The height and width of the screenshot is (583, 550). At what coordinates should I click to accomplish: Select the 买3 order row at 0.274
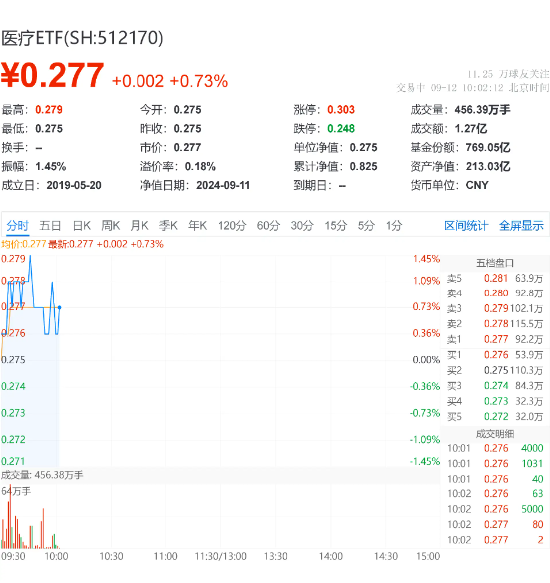(x=495, y=386)
